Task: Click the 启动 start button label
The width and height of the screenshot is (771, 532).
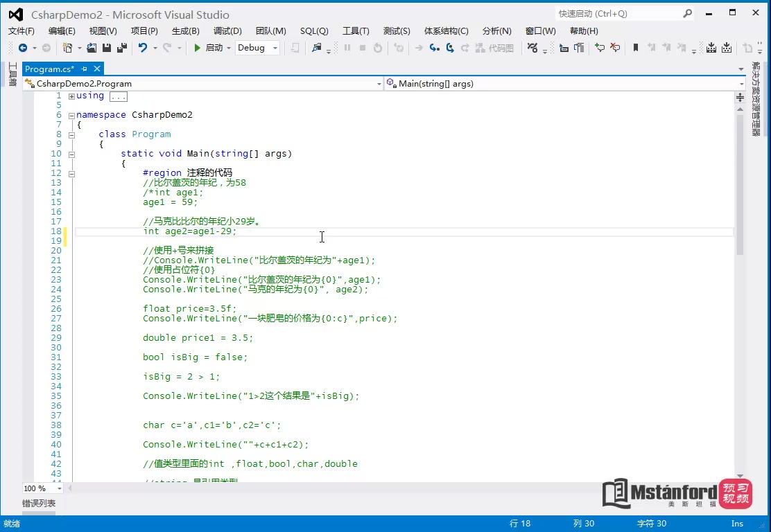Action: pos(214,48)
